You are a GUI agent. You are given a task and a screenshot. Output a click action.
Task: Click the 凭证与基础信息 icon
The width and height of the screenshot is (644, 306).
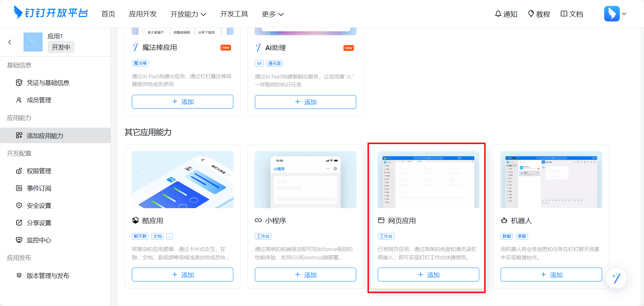point(19,83)
